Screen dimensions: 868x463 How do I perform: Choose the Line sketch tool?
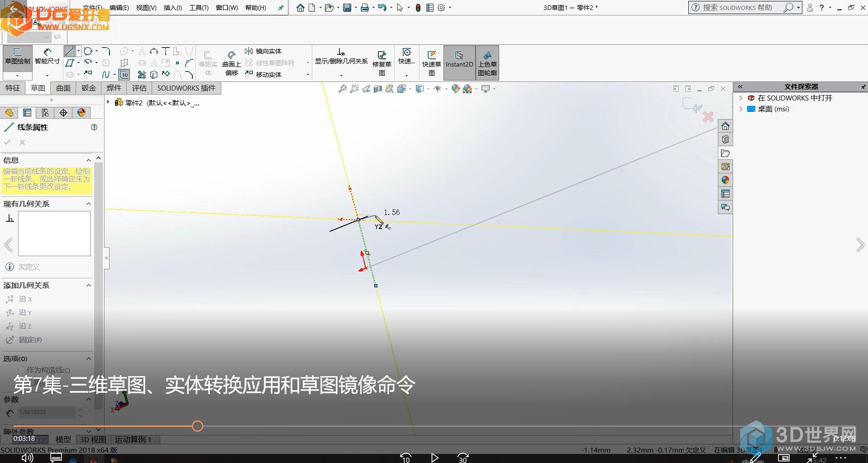(x=70, y=51)
